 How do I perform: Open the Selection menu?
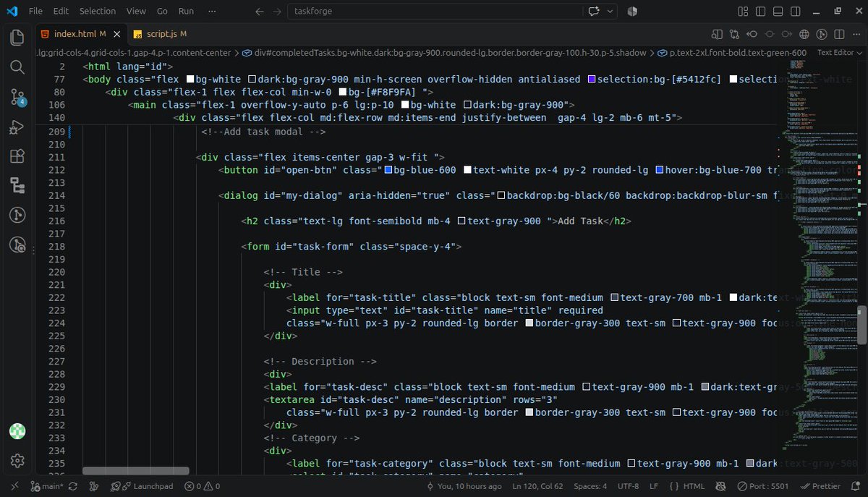pos(98,12)
